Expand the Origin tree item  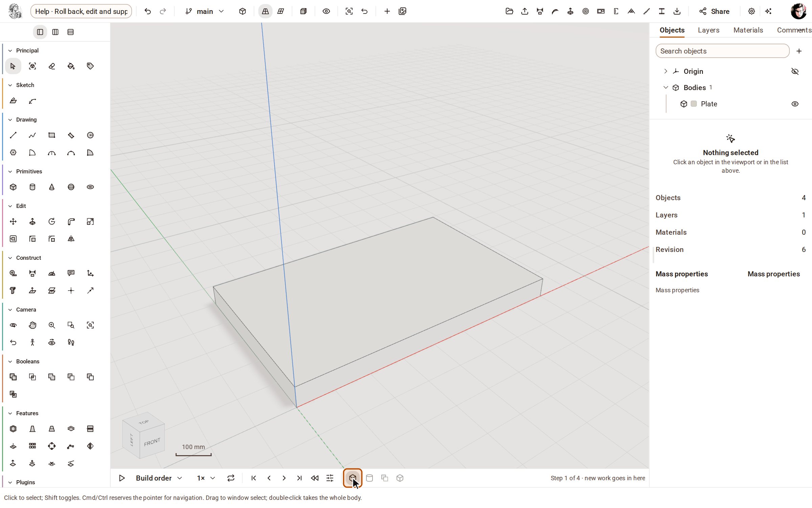point(666,71)
